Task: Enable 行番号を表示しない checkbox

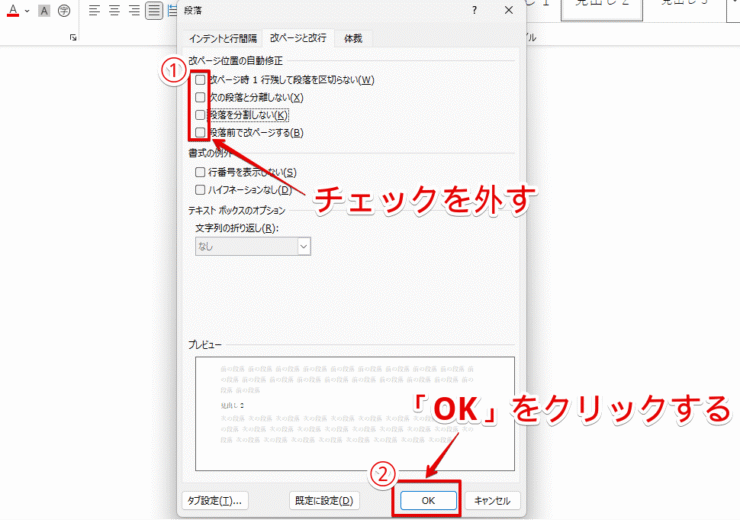Action: 201,172
